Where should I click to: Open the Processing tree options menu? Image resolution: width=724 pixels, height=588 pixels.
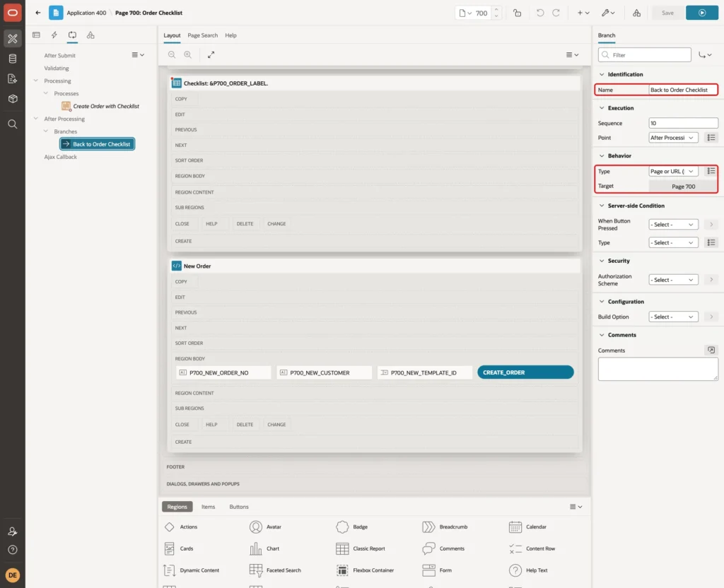point(138,55)
